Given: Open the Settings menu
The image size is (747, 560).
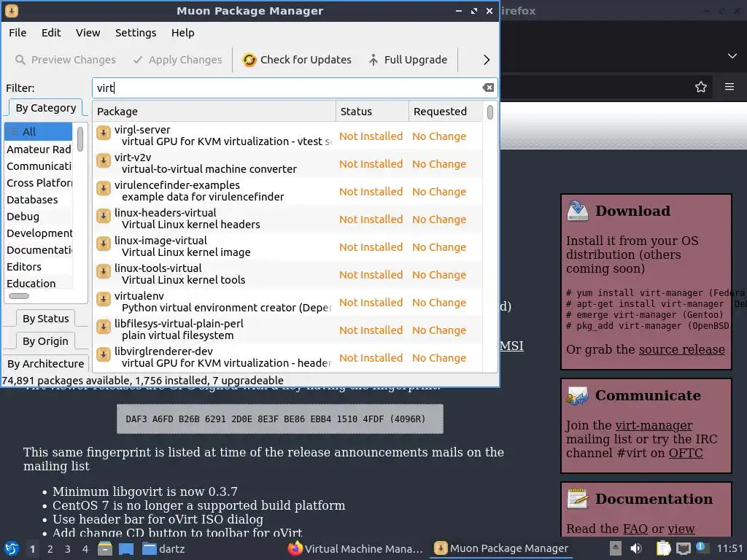Looking at the screenshot, I should pyautogui.click(x=136, y=33).
